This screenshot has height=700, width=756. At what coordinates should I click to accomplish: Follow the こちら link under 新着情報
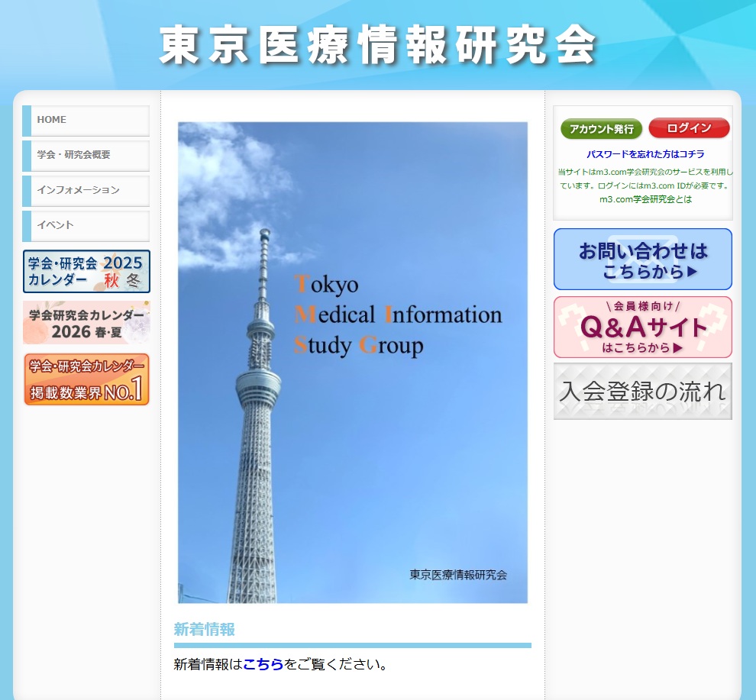(263, 664)
